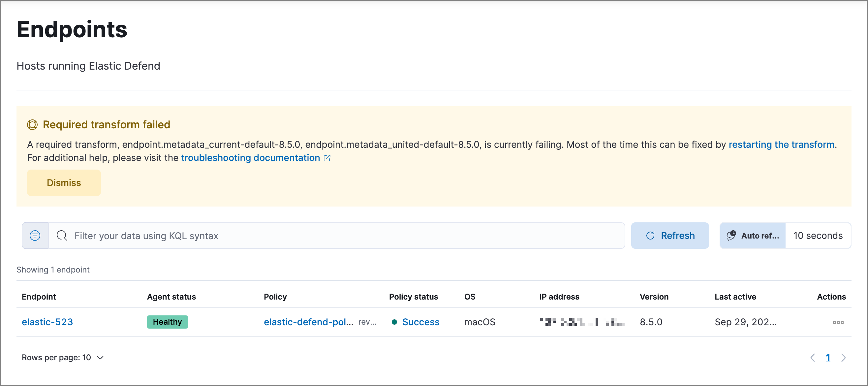
Task: Open the Rows per page dropdown
Action: [x=63, y=357]
